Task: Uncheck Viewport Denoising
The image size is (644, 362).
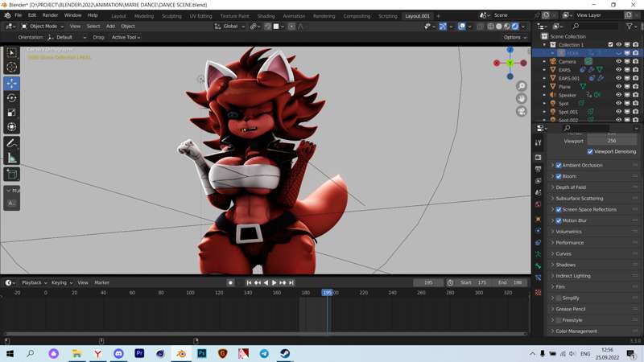Action: 590,152
